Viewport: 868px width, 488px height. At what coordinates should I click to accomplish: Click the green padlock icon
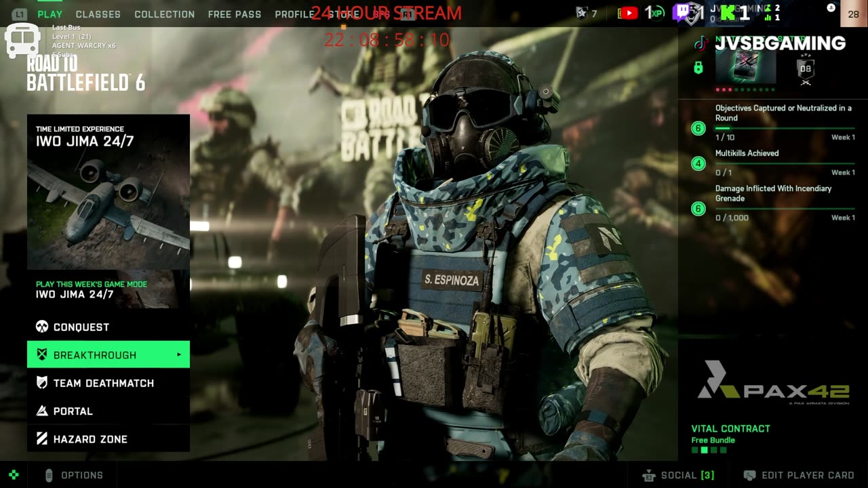pos(698,67)
